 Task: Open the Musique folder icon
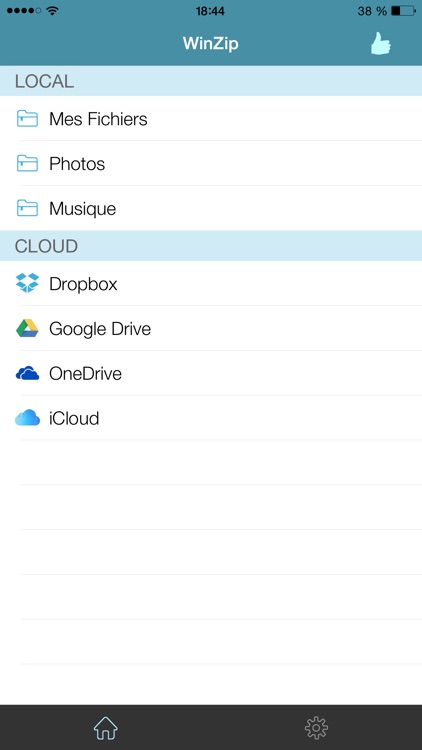(27, 208)
